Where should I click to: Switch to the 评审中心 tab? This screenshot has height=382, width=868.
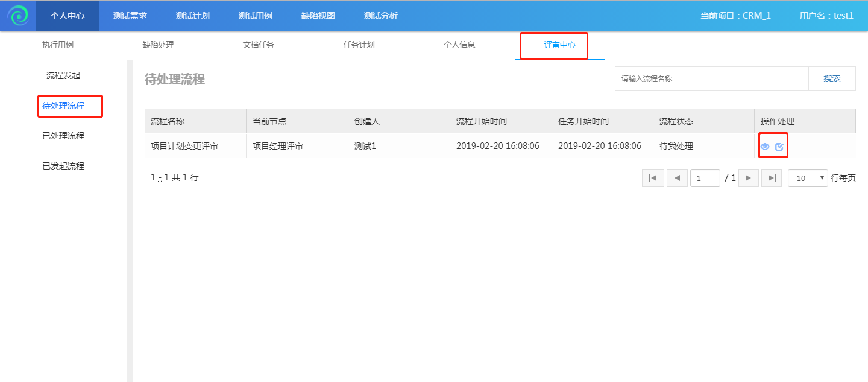click(x=559, y=45)
